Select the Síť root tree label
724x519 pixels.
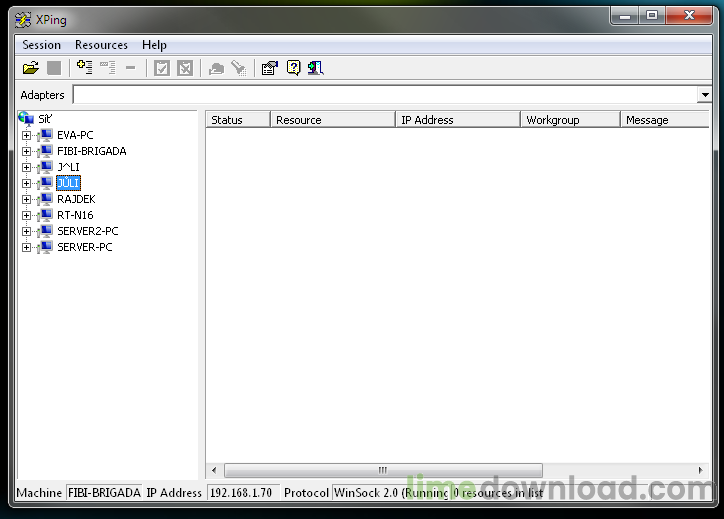pyautogui.click(x=45, y=119)
